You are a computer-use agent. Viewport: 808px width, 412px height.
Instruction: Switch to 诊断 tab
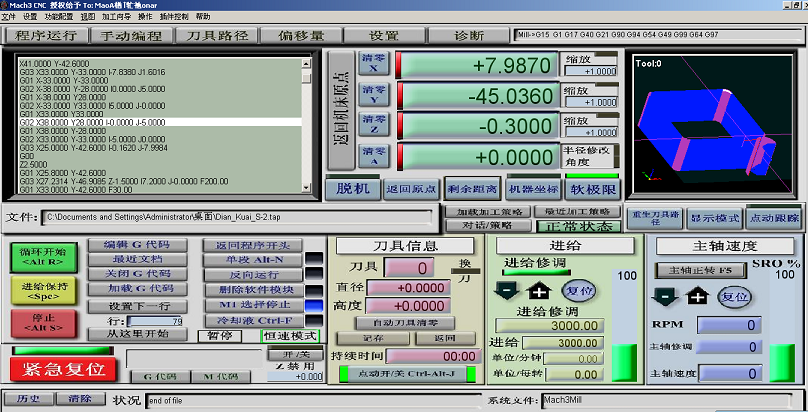[x=468, y=36]
